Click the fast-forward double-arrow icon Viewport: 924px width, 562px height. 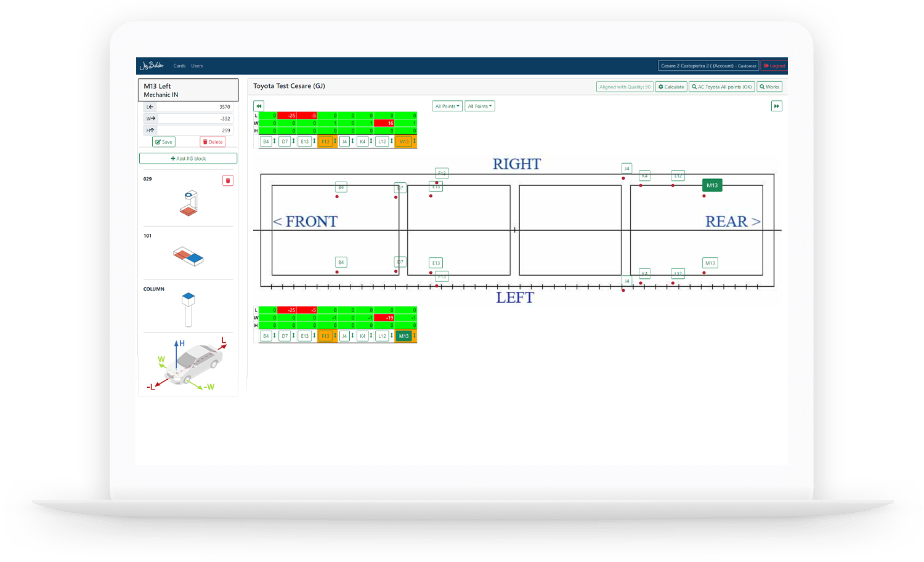776,106
